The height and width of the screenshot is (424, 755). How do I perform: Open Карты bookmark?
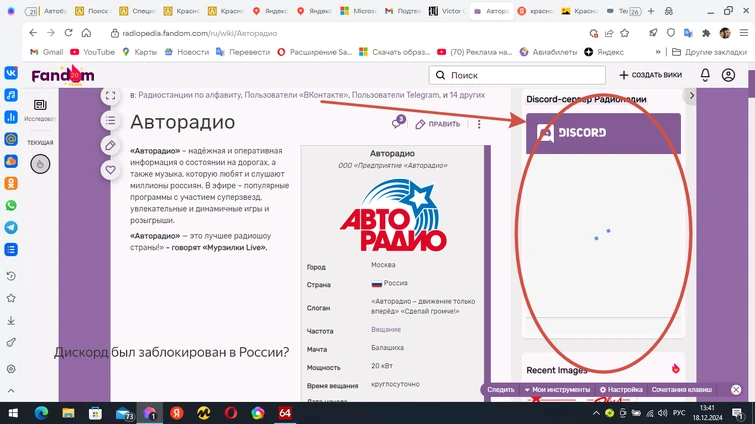tap(139, 52)
